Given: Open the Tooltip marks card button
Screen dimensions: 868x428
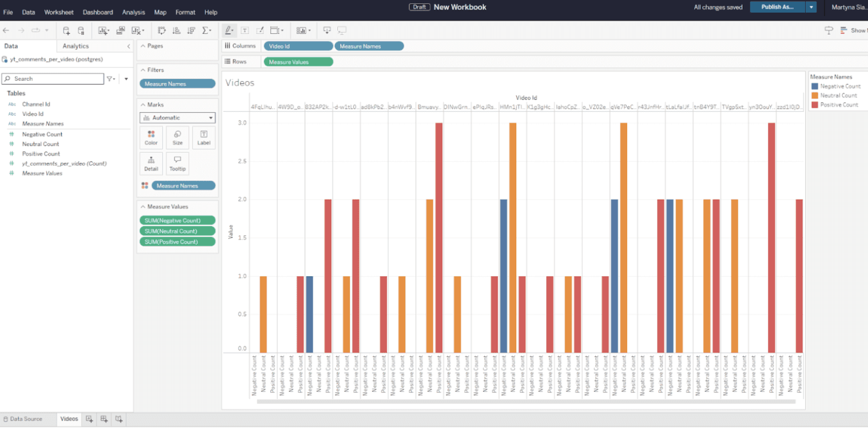Looking at the screenshot, I should pos(177,163).
